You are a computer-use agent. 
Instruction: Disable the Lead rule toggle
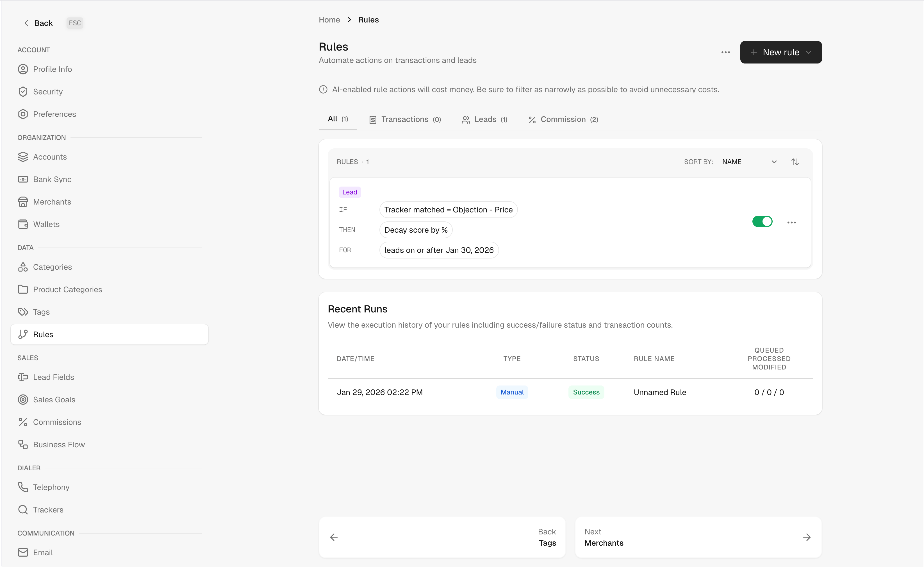[762, 222]
